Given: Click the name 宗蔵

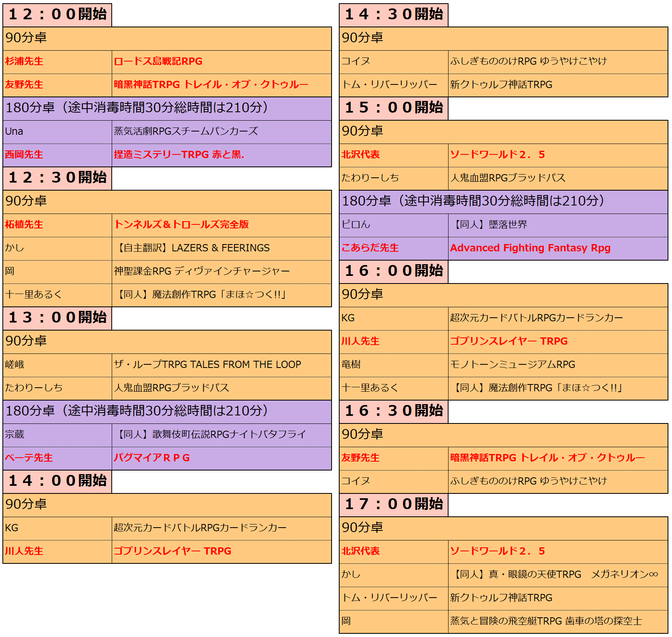Looking at the screenshot, I should (x=14, y=434).
